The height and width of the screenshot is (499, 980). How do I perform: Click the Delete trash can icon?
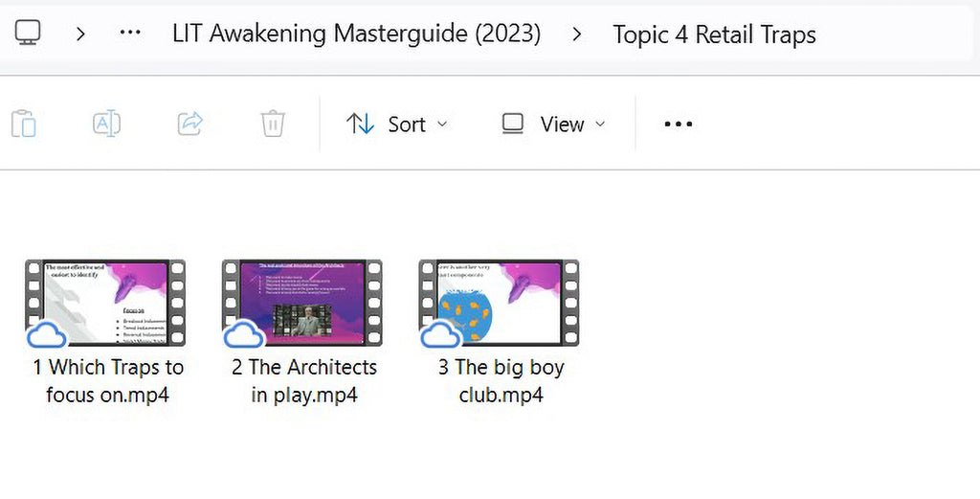[x=273, y=124]
